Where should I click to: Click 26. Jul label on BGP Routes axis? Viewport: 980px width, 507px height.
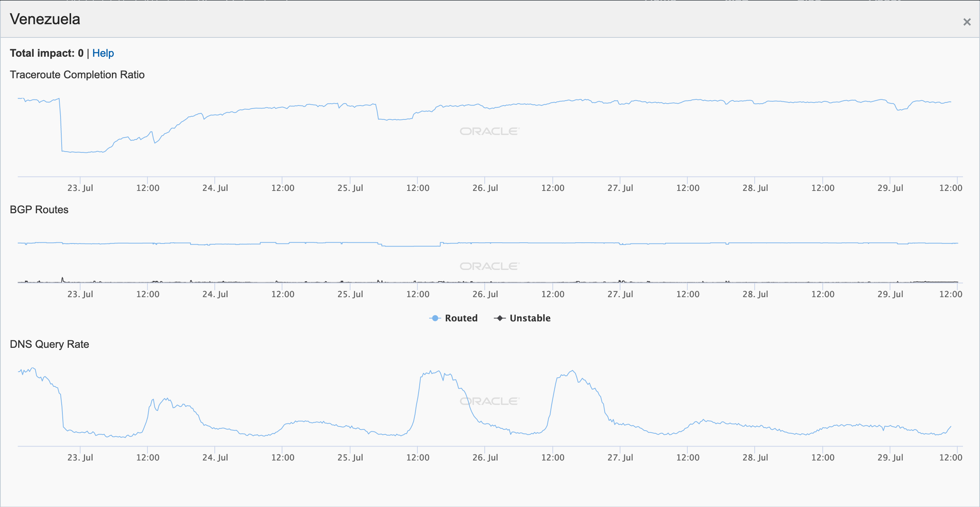coord(485,294)
